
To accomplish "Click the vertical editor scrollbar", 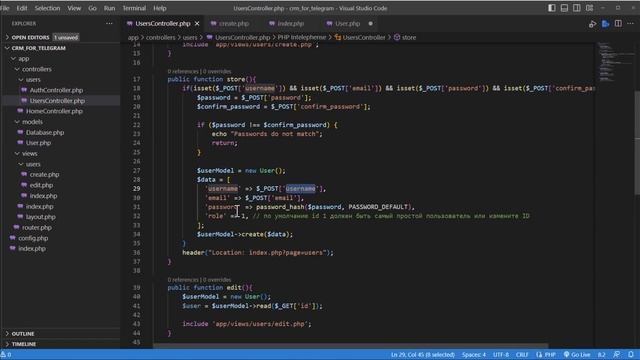I will tap(637, 143).
